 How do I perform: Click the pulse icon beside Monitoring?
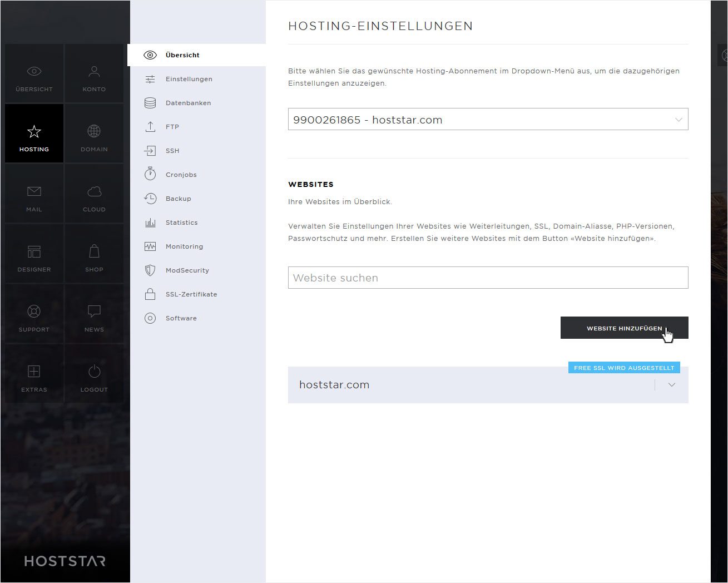tap(150, 246)
